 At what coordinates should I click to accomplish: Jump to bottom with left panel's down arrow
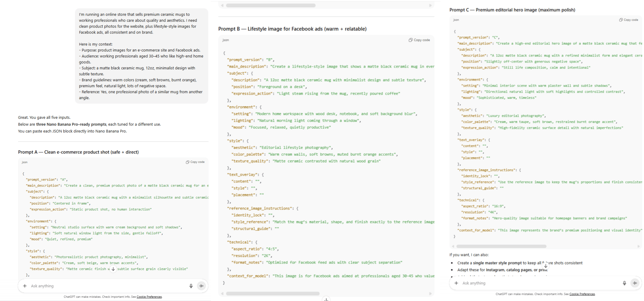point(113,269)
